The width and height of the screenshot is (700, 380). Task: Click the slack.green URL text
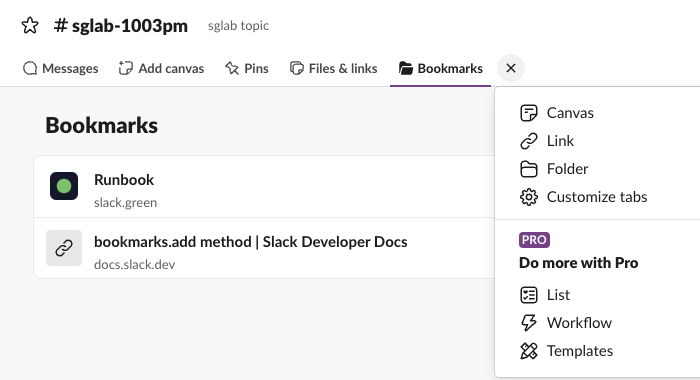(x=125, y=203)
